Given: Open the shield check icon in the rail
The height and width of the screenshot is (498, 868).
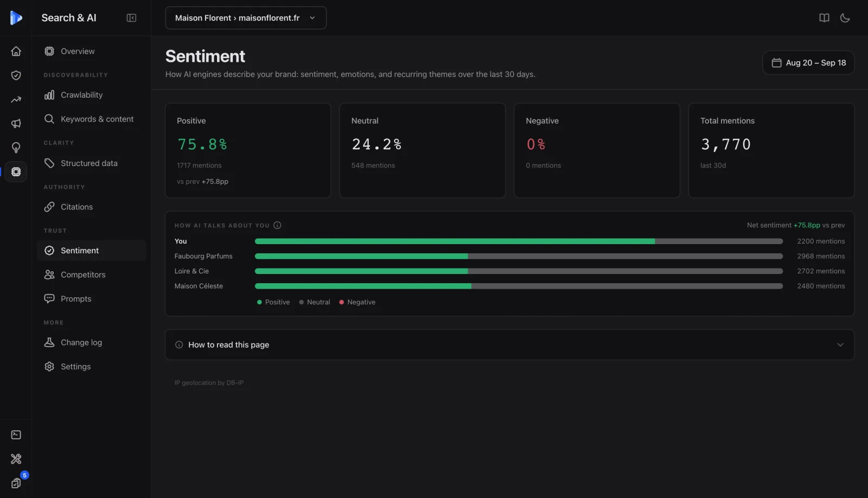Looking at the screenshot, I should [16, 75].
